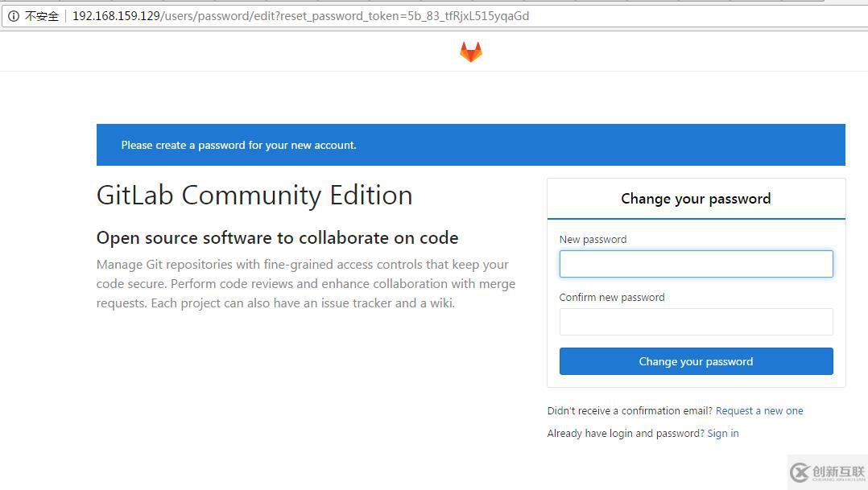Click the 'Confirm new password' label
Viewport: 868px width, 490px height.
(612, 298)
